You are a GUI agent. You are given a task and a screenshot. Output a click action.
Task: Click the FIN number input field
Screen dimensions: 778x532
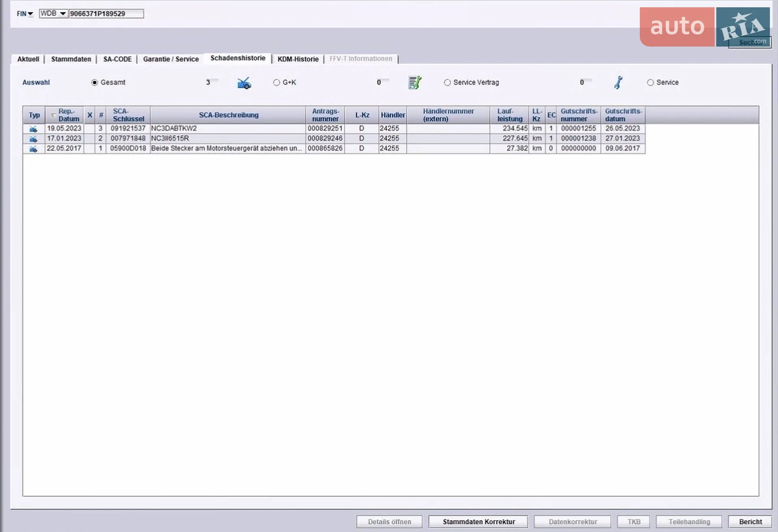click(x=106, y=14)
